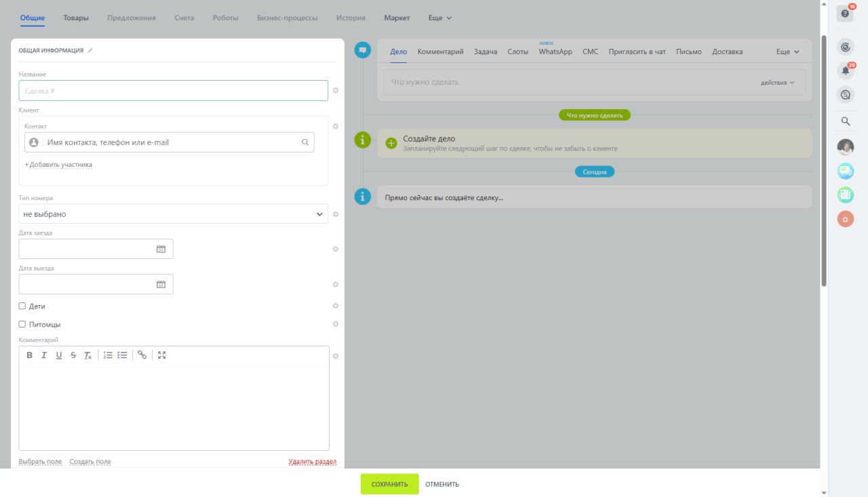Screen dimensions: 868x497
Task: Open gear settings for Тип номера
Action: point(335,214)
